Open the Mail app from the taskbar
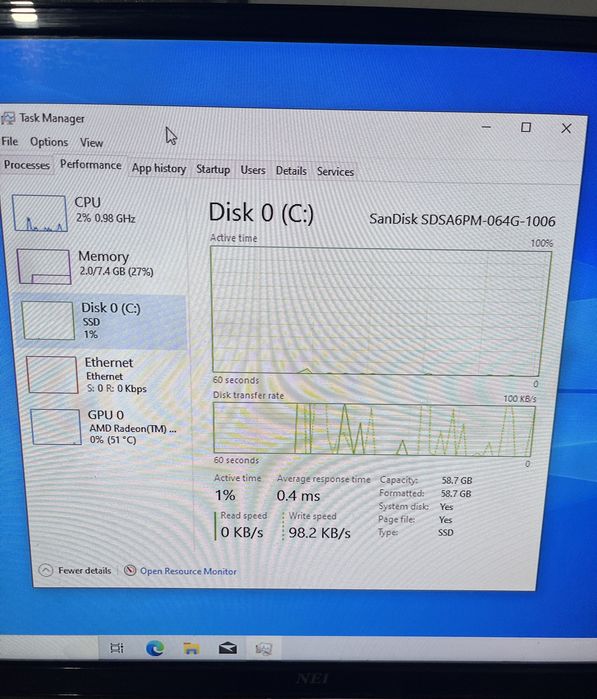 (x=228, y=648)
